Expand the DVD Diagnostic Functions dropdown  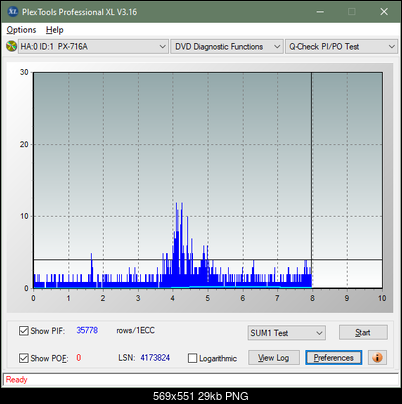[227, 47]
